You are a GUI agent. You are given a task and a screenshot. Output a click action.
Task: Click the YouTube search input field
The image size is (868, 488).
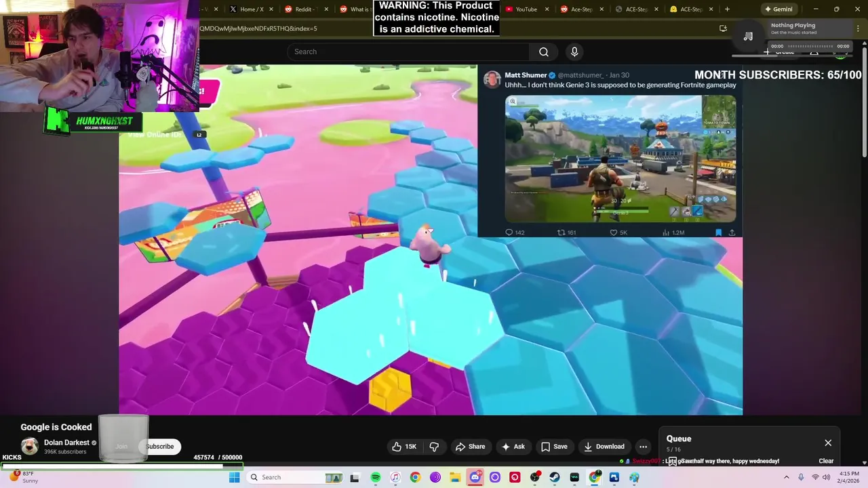coord(409,52)
